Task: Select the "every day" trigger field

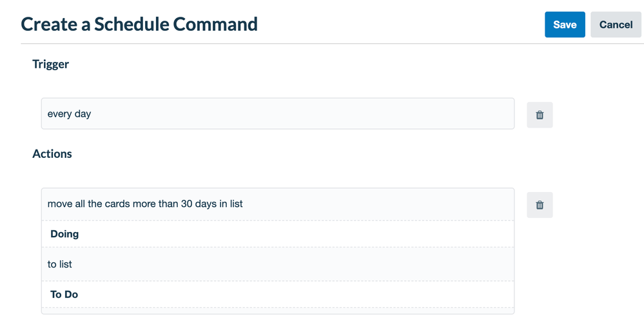Action: (278, 113)
